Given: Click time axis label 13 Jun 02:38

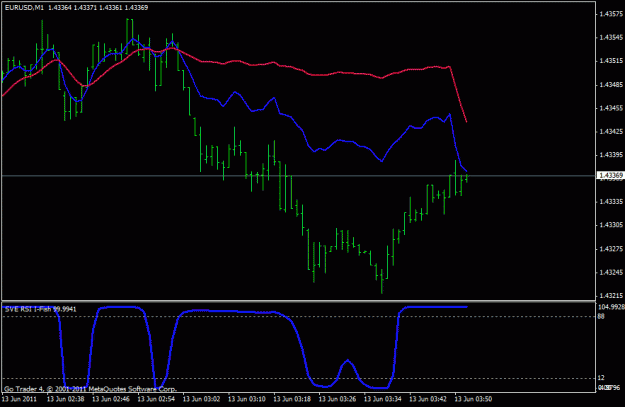Looking at the screenshot, I should pos(65,399).
